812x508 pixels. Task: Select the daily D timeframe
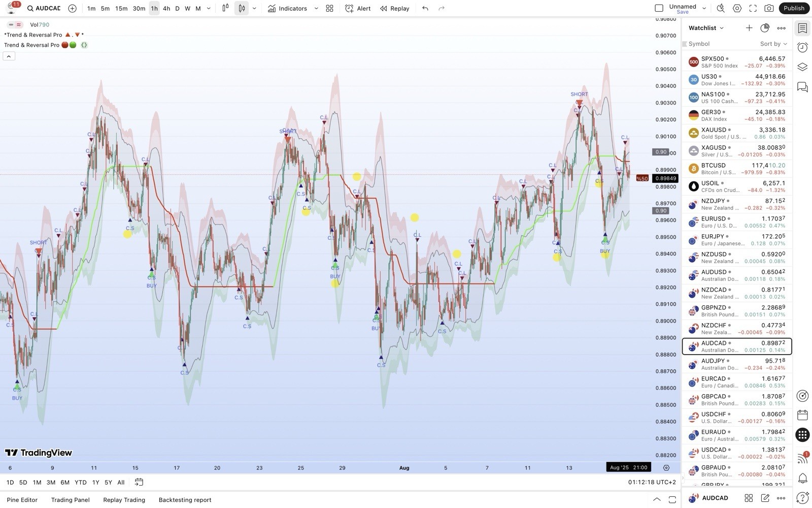pos(177,8)
